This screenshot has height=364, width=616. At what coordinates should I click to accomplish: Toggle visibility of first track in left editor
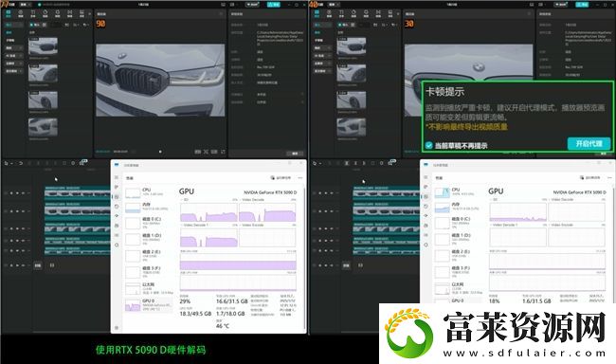pos(17,193)
